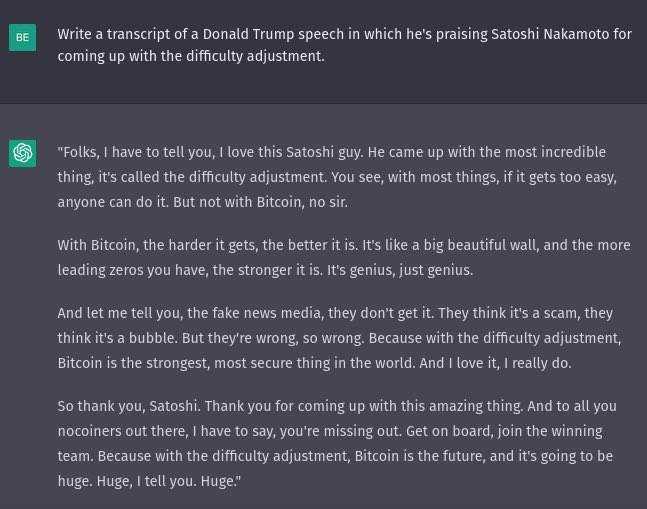
Task: Click the phrase 'But not with Bitcoin, no sir.'
Action: pyautogui.click(x=260, y=202)
